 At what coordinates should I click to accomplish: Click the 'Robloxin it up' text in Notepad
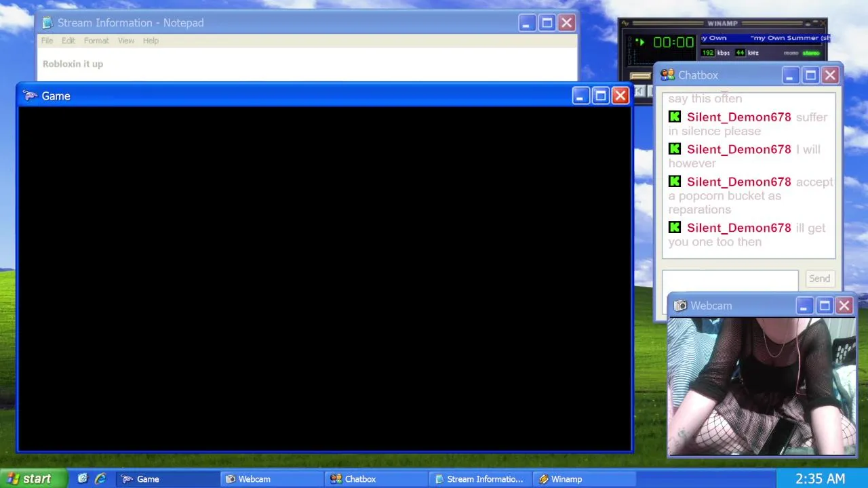pyautogui.click(x=73, y=64)
